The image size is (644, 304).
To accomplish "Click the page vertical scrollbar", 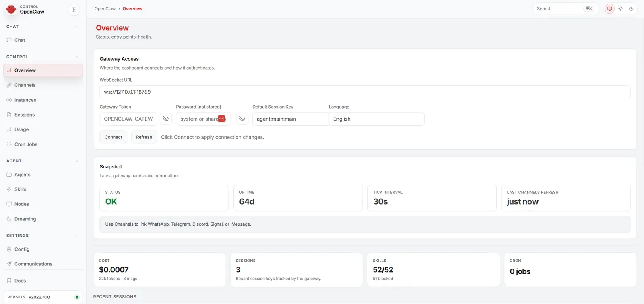I will click(x=642, y=92).
